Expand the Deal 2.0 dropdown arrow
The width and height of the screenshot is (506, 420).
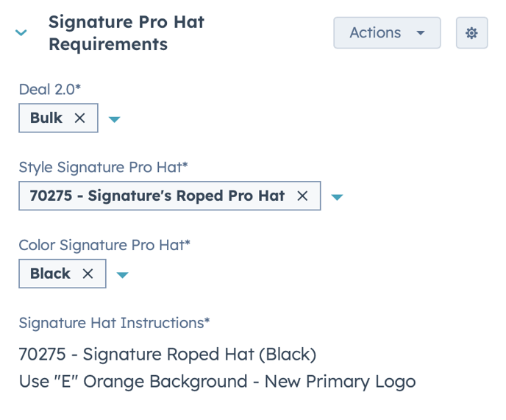point(114,119)
